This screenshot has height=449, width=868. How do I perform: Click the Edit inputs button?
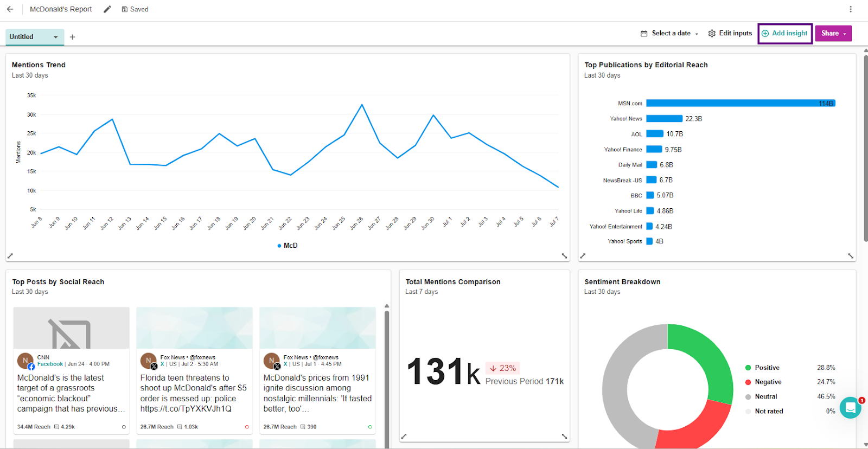click(x=730, y=33)
